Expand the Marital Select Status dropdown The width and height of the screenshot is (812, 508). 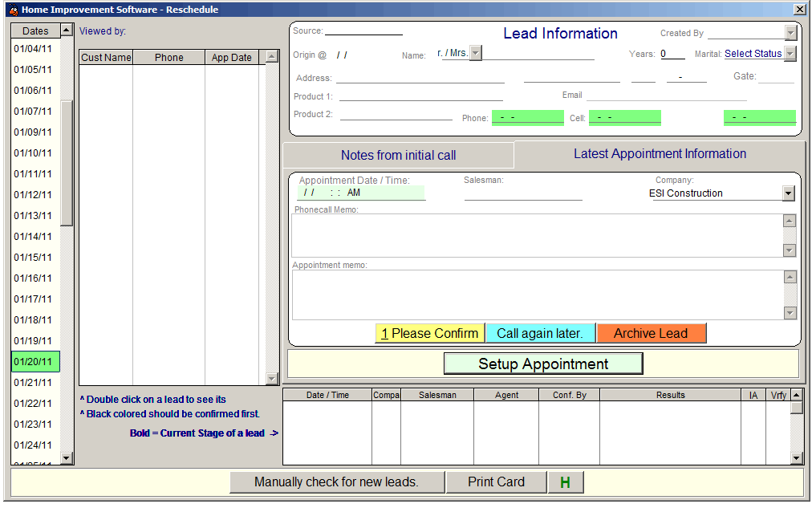coord(790,53)
